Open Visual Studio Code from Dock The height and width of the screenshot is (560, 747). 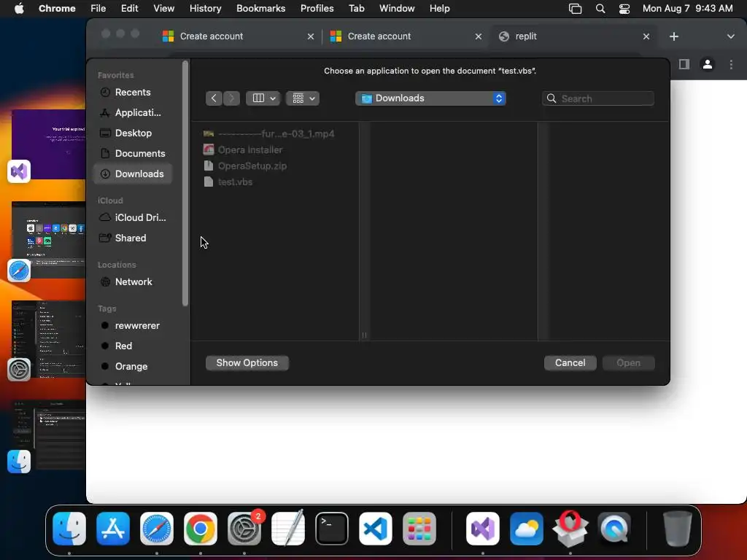tap(376, 529)
